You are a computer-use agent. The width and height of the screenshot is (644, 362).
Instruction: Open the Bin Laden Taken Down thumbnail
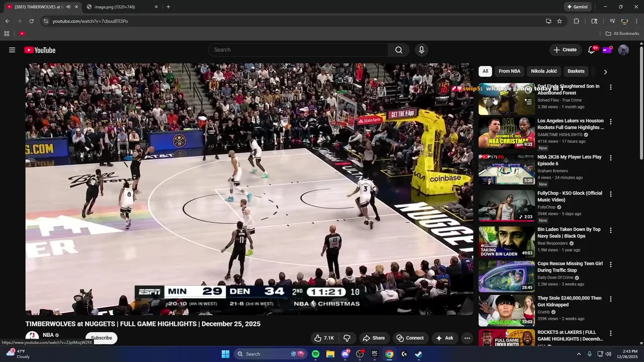pyautogui.click(x=507, y=242)
